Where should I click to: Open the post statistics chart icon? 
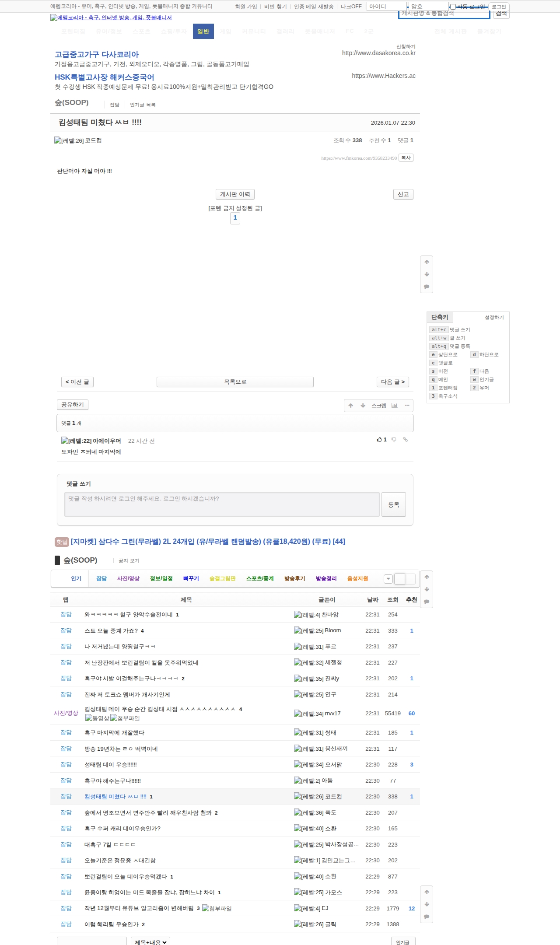point(394,406)
